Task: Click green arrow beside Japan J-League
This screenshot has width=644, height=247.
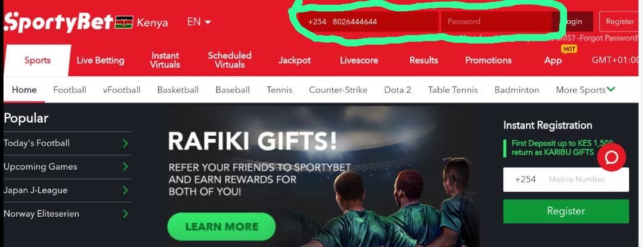Action: click(x=125, y=190)
